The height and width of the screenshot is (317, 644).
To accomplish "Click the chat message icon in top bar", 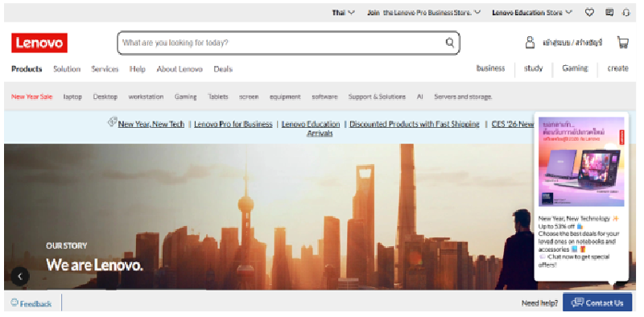I will (x=609, y=12).
